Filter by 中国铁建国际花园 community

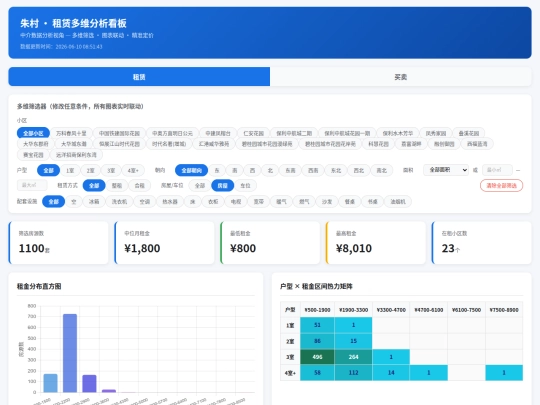point(119,133)
